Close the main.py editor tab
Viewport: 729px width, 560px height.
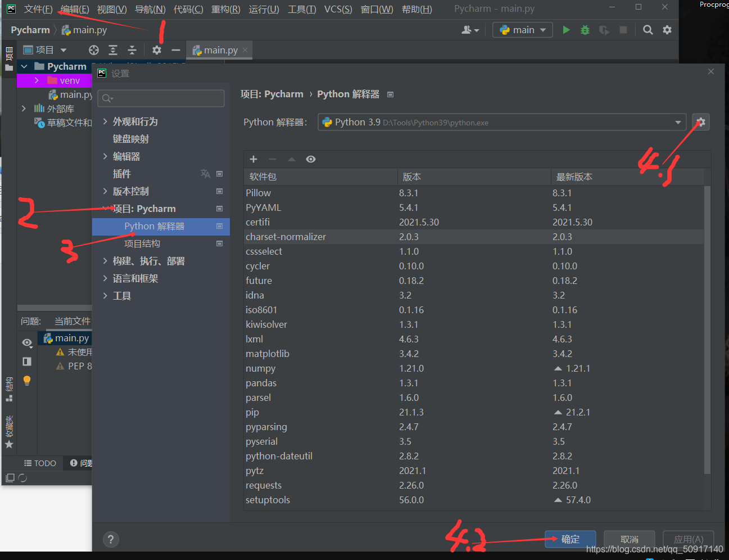coord(245,50)
